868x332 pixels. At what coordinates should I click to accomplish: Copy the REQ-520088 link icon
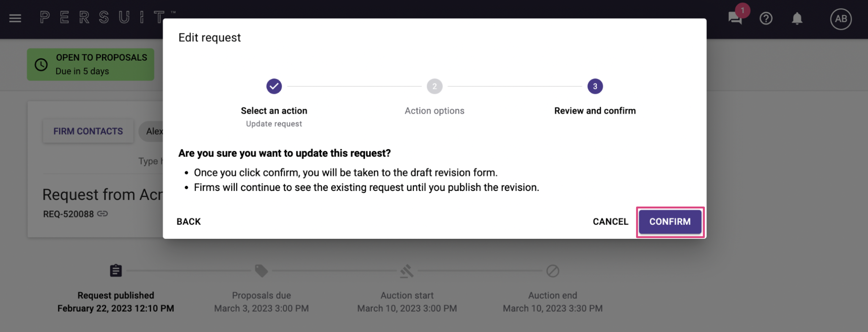[x=102, y=214]
